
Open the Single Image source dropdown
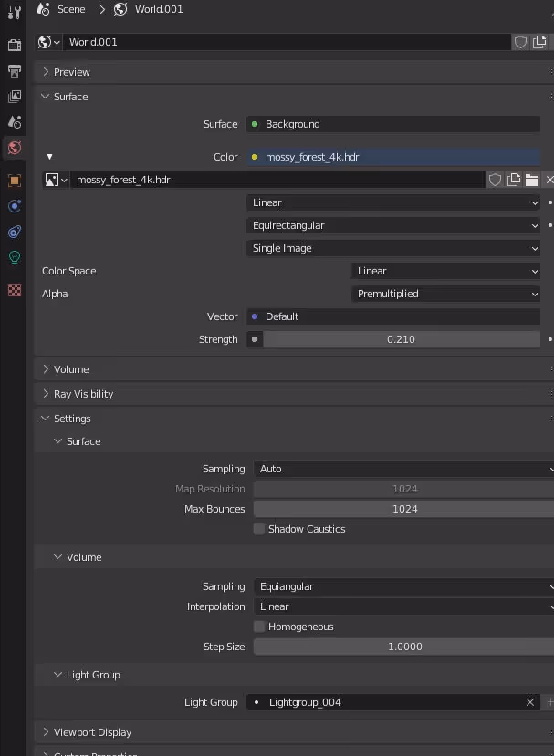[393, 248]
